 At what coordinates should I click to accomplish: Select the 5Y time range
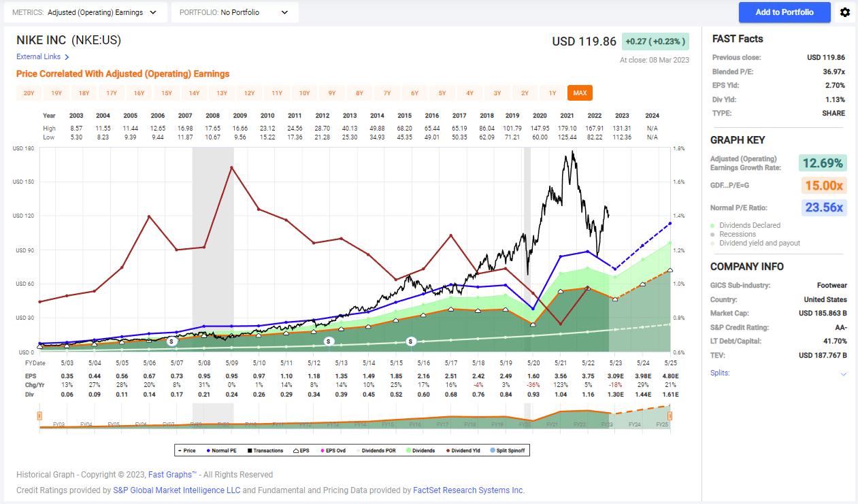point(442,93)
